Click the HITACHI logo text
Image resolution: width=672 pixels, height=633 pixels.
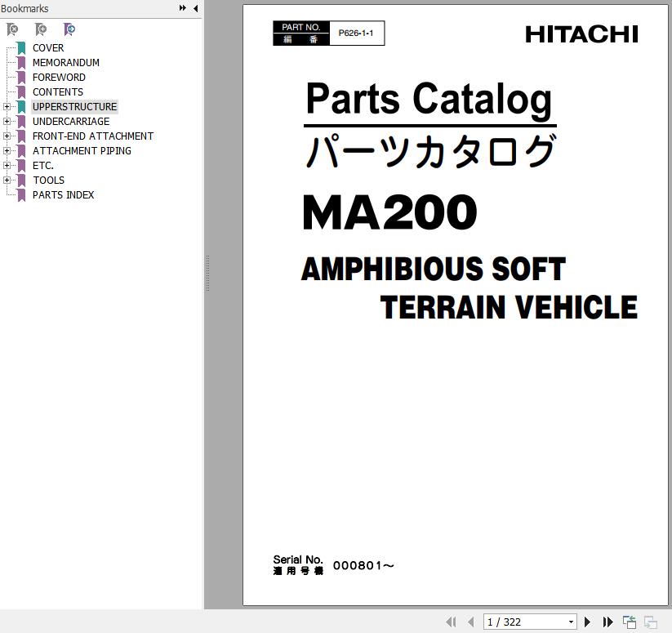tap(581, 34)
